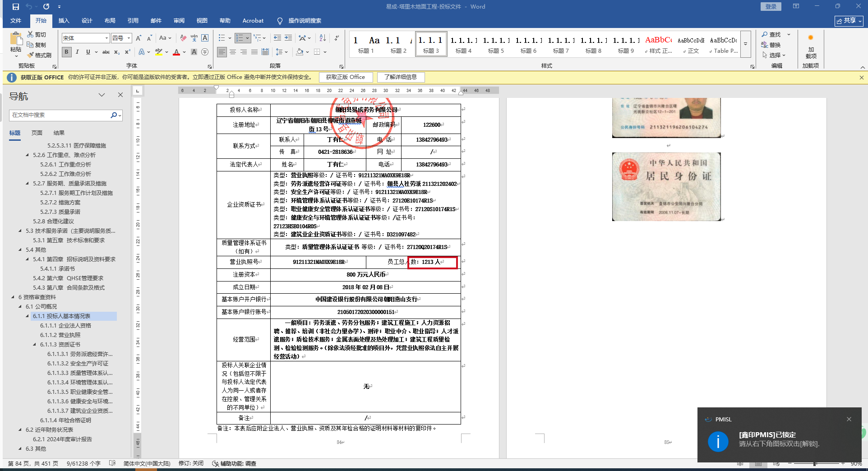This screenshot has height=471, width=868.
Task: Click the 获取正版 Office button
Action: point(346,77)
